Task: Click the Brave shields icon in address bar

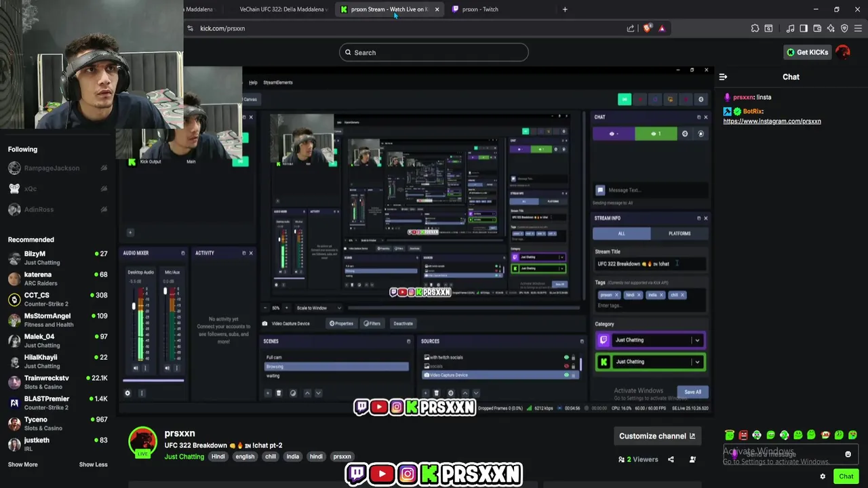Action: coord(647,28)
